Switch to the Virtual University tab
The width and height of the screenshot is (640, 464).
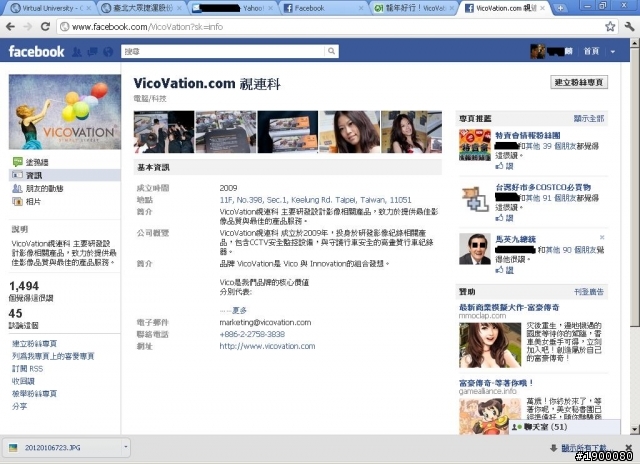click(x=49, y=8)
